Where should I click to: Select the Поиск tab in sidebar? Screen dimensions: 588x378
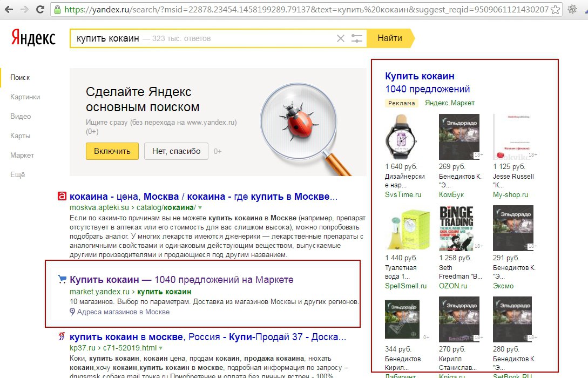(x=20, y=78)
